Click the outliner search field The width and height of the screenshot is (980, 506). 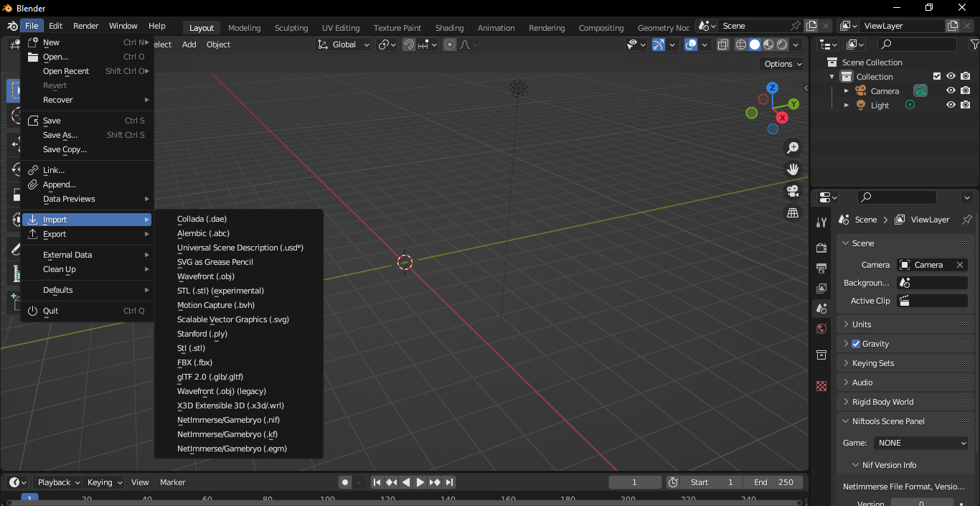[x=917, y=44]
